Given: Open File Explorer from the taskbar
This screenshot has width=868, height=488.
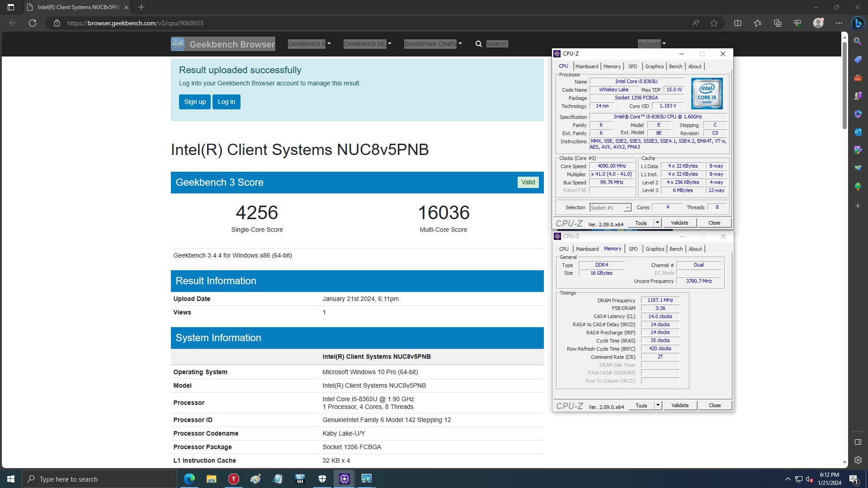Looking at the screenshot, I should pyautogui.click(x=211, y=479).
